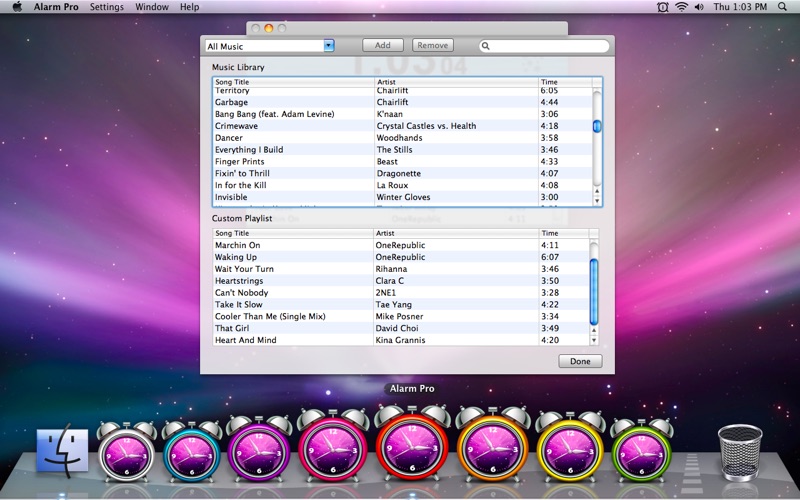Click the Wi-Fi status icon in menu bar
Viewport: 800px width, 500px height.
pos(681,7)
